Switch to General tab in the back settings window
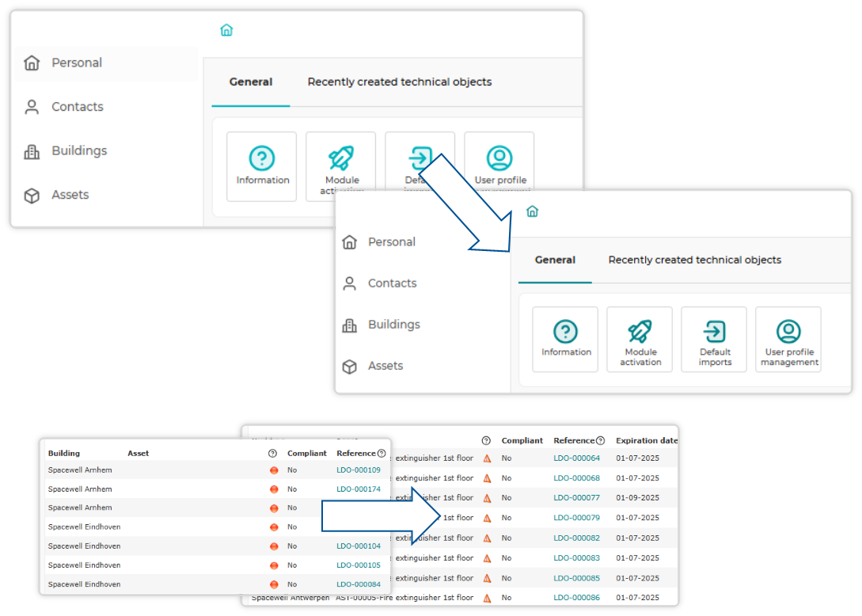This screenshot has width=862, height=616. [x=251, y=82]
